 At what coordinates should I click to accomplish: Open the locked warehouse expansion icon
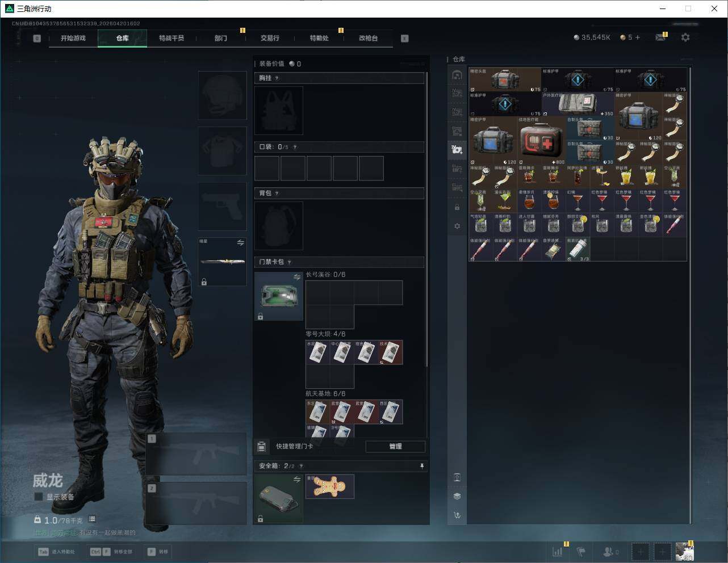(457, 207)
